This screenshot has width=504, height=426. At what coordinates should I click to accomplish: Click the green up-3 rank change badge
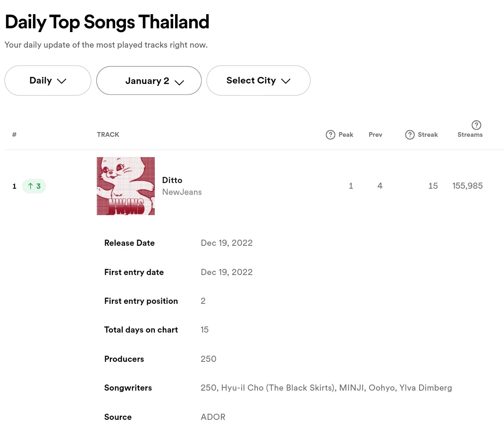point(34,186)
